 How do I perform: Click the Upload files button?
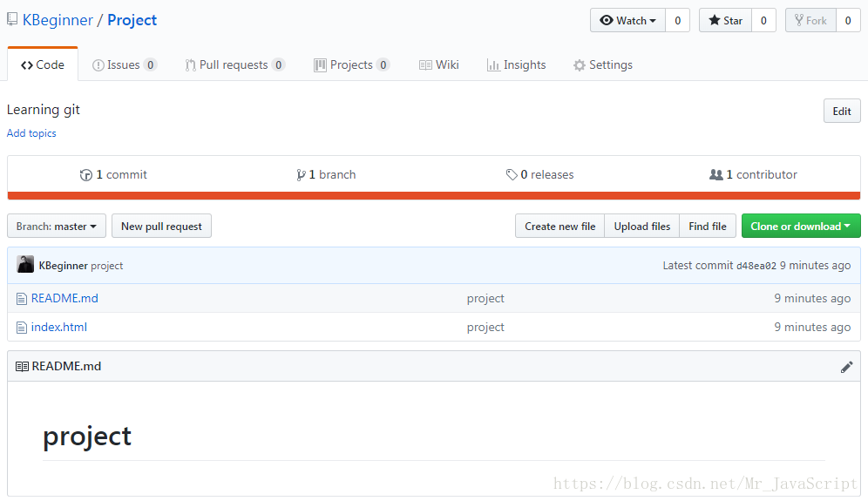[641, 226]
